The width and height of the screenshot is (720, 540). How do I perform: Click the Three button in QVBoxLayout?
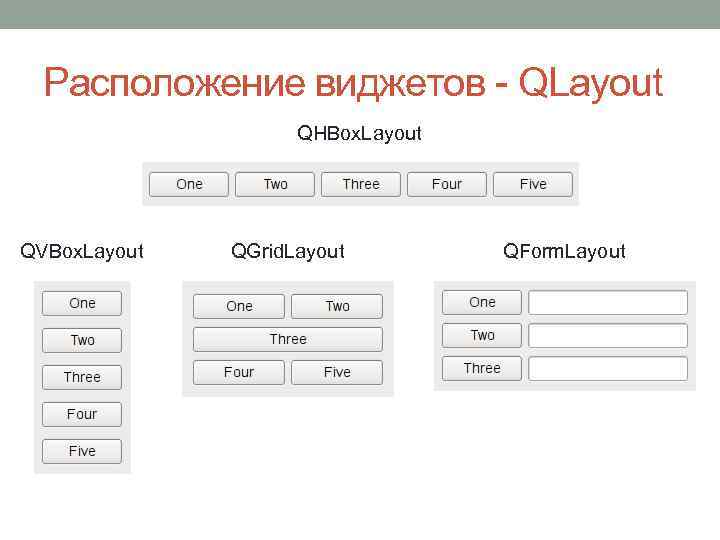[x=82, y=377]
